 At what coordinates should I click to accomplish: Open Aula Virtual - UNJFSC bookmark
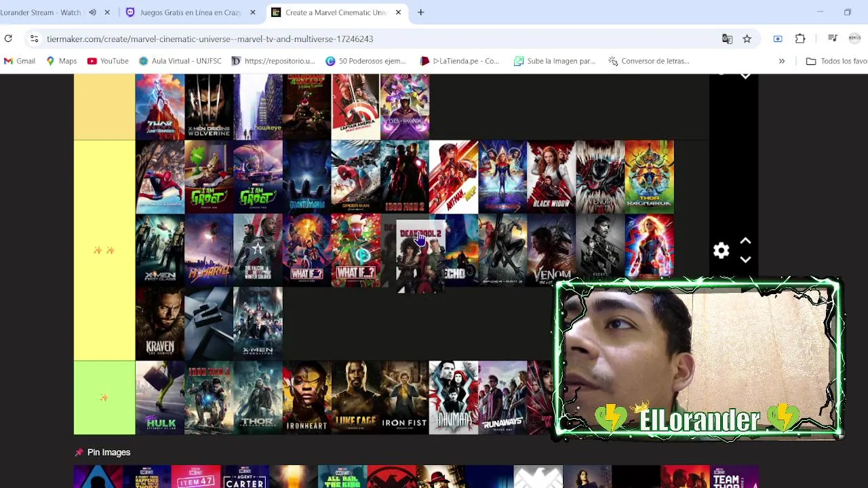tap(180, 61)
